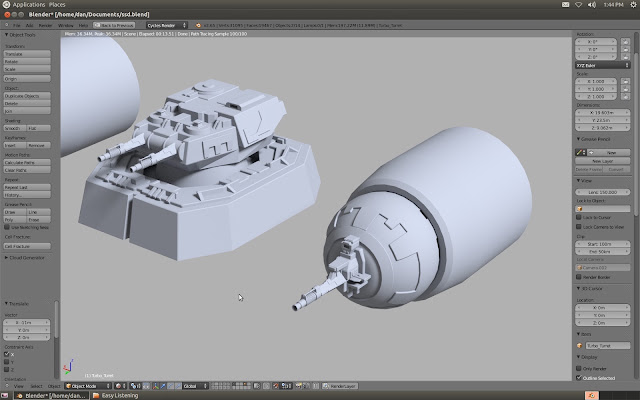
Task: Toggle the X constraint axis checkbox
Action: (x=7, y=354)
